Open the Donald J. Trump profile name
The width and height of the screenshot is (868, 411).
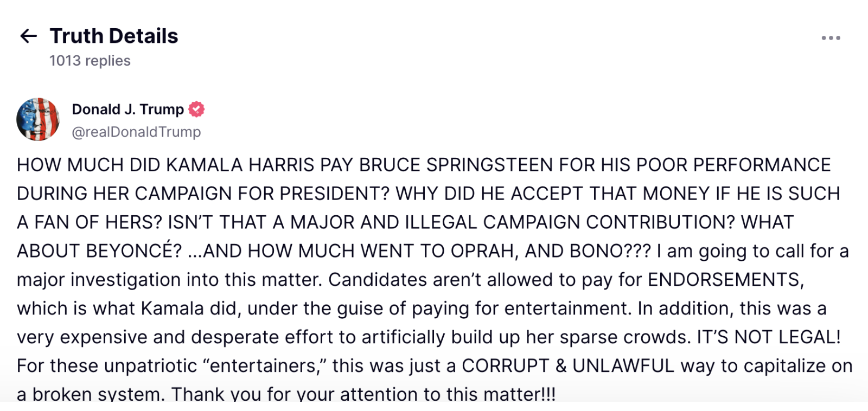127,110
